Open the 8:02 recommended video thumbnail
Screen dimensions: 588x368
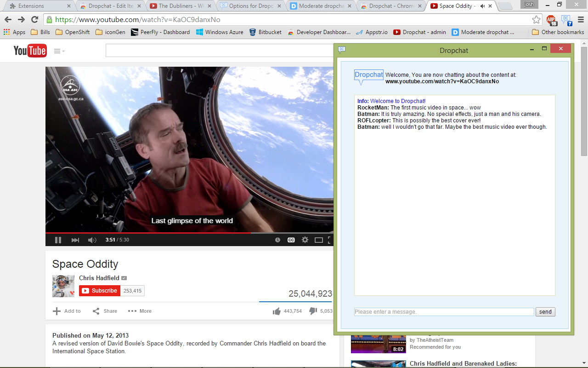pos(378,344)
